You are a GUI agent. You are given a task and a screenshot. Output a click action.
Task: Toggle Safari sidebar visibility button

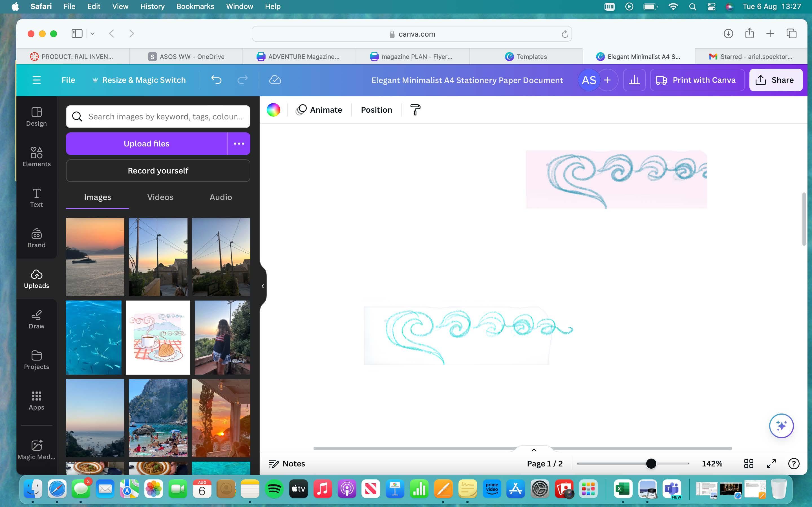[77, 34]
